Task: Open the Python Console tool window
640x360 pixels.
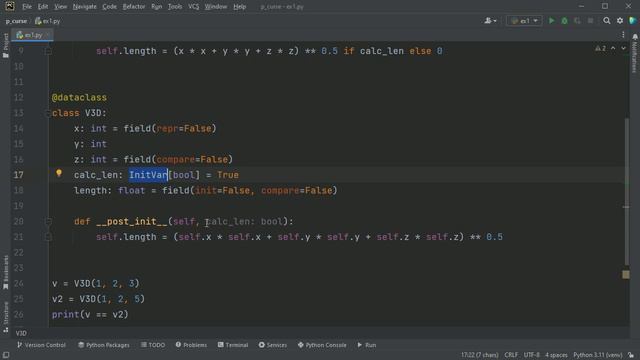Action: point(322,345)
